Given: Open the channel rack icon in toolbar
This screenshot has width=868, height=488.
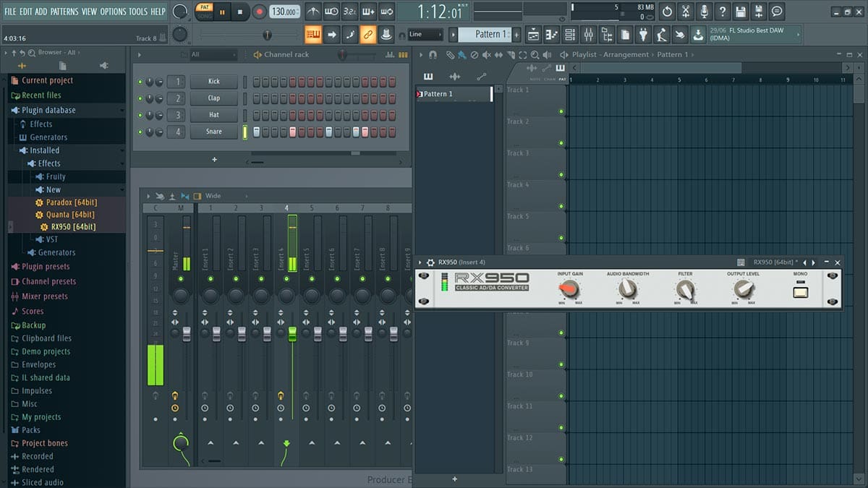Looking at the screenshot, I should coord(570,34).
